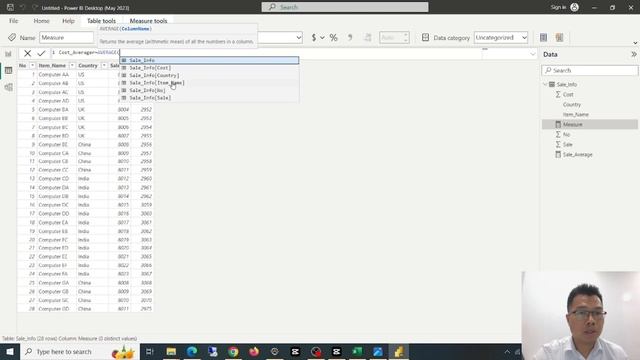Open the Help tab
Screen dimensions: 640x360
coord(68,21)
